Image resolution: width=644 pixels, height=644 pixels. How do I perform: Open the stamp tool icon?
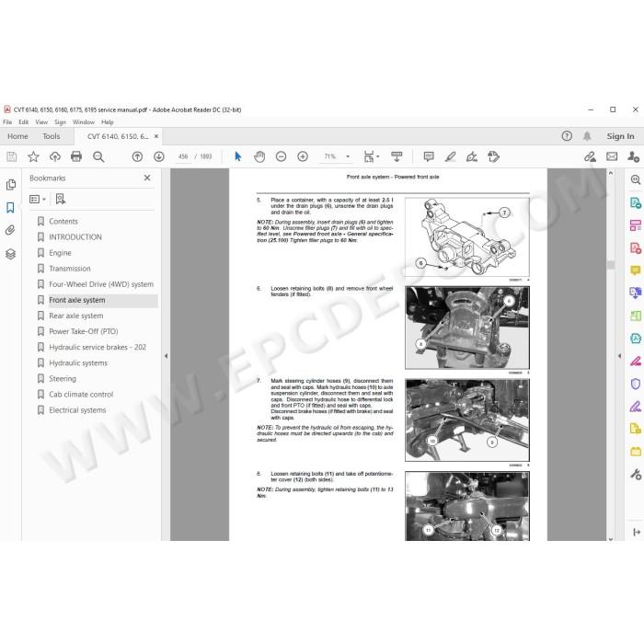pyautogui.click(x=494, y=156)
